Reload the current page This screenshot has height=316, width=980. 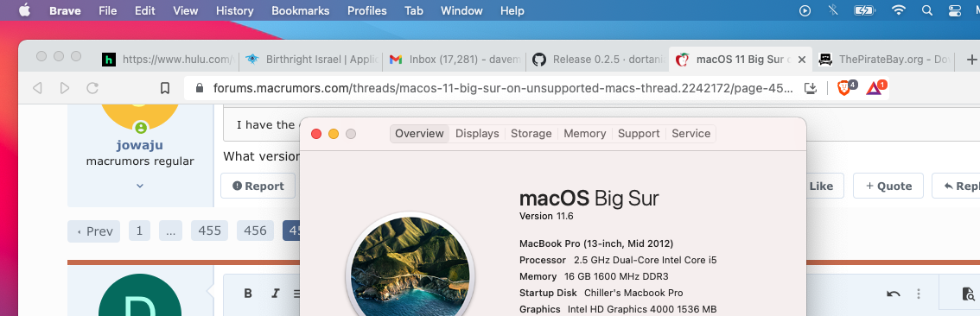click(x=92, y=88)
